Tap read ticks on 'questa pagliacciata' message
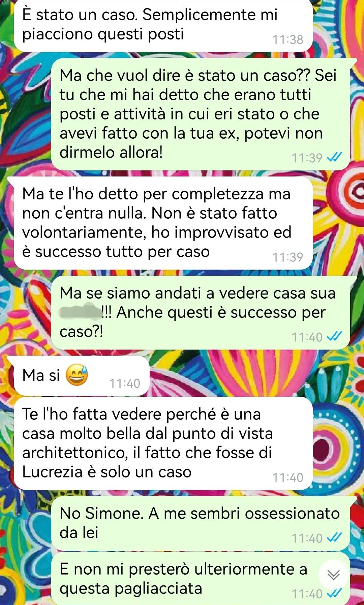 [334, 593]
